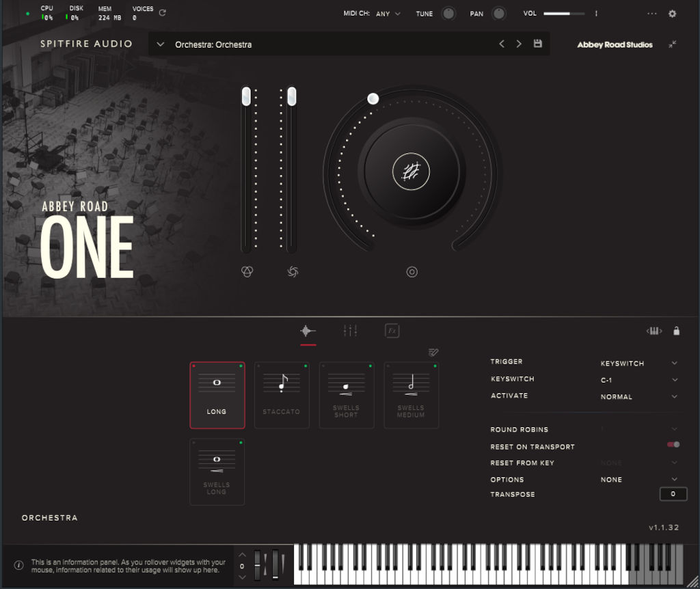This screenshot has width=700, height=589.
Task: Click the octave down arrow
Action: (x=242, y=577)
